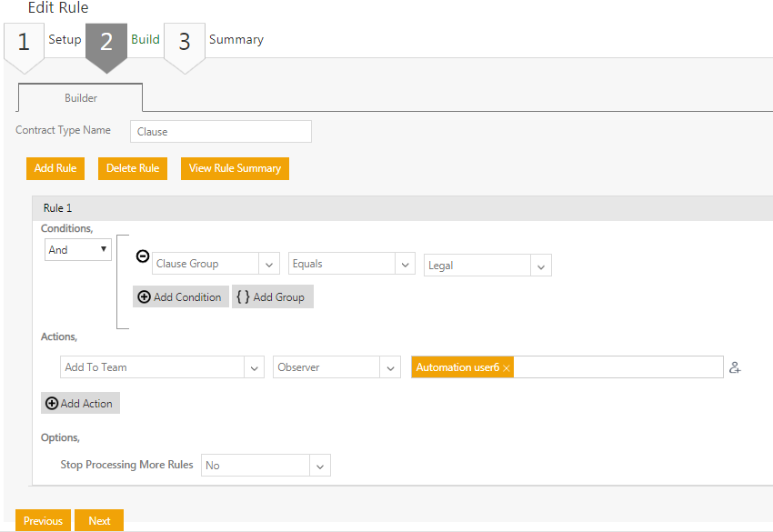Click the View Rule Summary button
773x532 pixels.
(235, 168)
